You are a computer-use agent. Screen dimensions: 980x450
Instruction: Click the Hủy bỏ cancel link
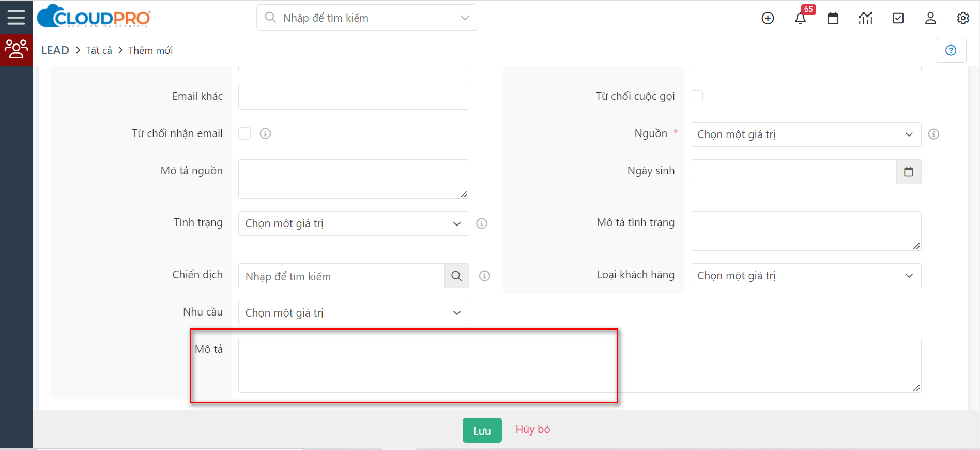[x=533, y=429]
